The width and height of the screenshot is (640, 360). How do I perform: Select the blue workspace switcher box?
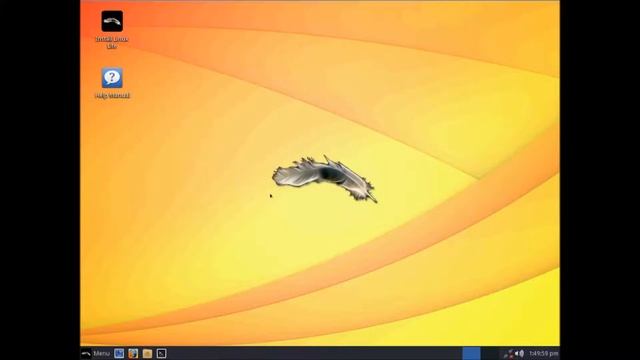click(471, 353)
